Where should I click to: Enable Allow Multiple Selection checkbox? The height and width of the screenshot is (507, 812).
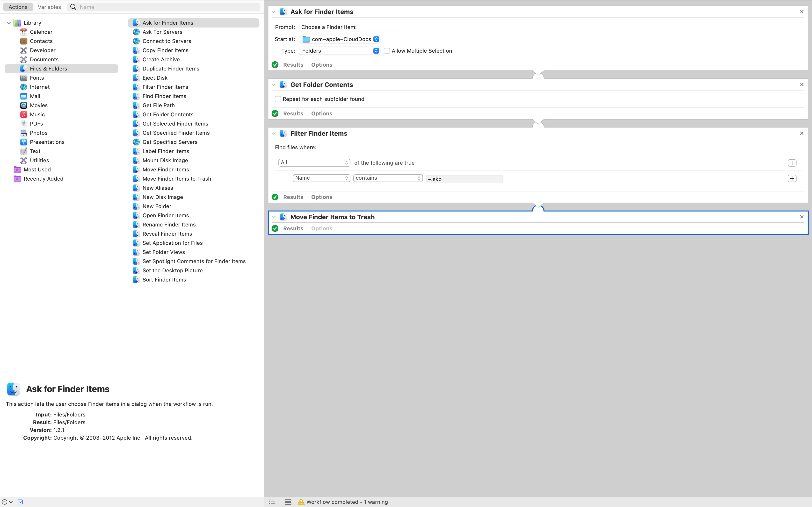(387, 51)
